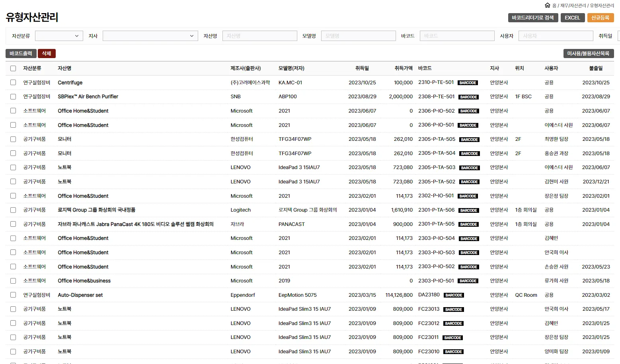Click the BARCODE badge for 2303-P-IO-501
620x364 pixels.
(468, 281)
